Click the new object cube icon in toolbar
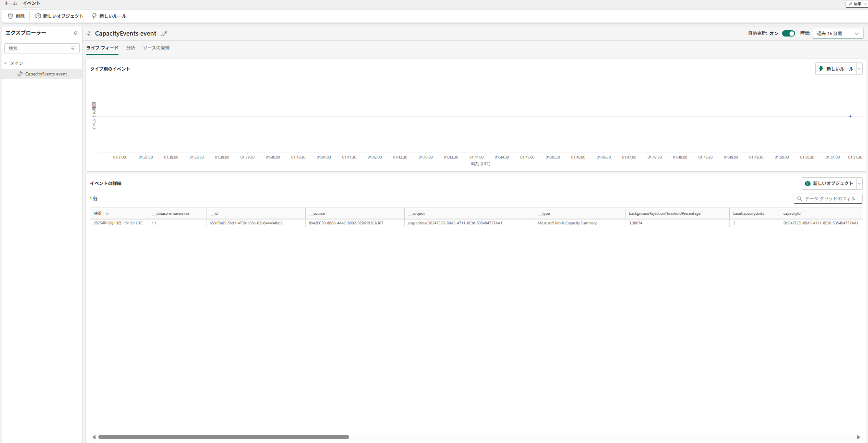 [x=38, y=16]
